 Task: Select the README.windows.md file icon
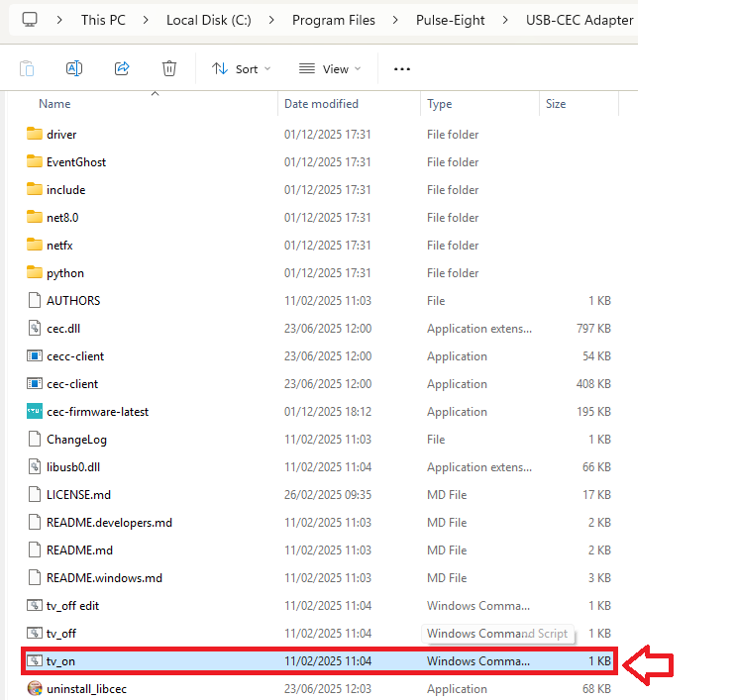[35, 577]
